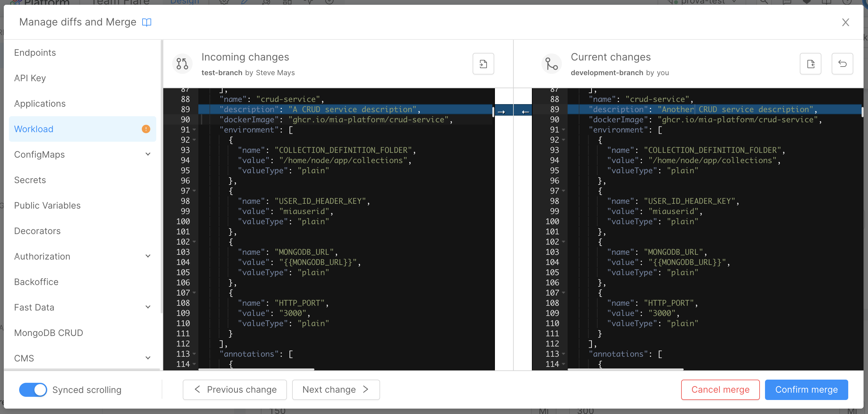Image resolution: width=868 pixels, height=414 pixels.
Task: Click the warning icon next to Workload
Action: pos(145,129)
